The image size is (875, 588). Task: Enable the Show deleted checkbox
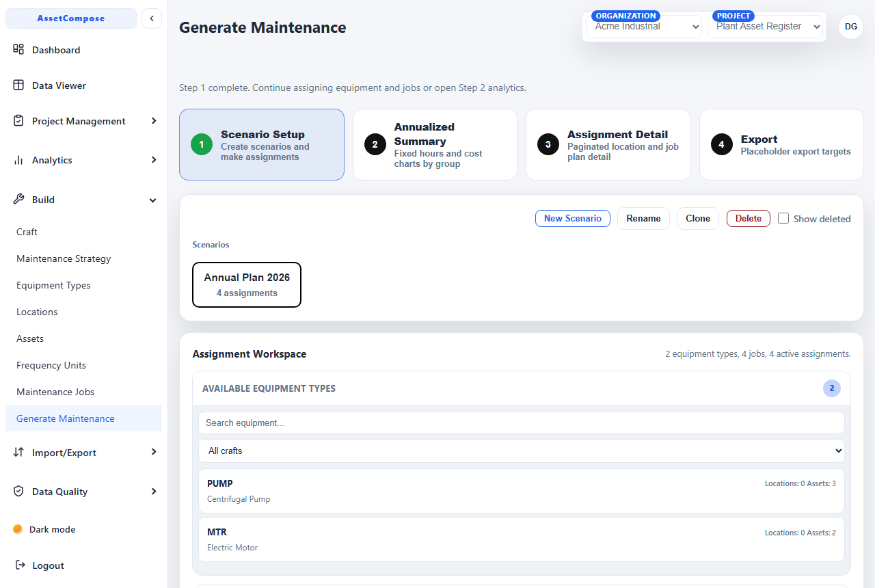coord(783,218)
